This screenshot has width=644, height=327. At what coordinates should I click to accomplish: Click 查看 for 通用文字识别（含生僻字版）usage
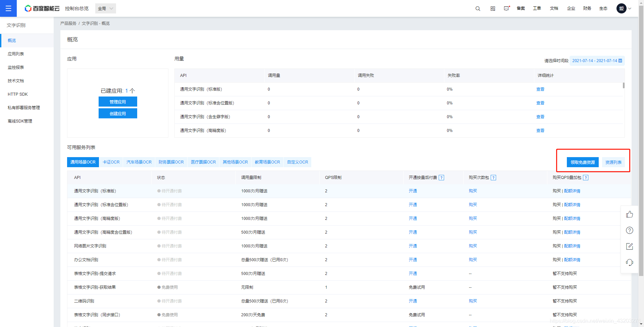point(540,117)
